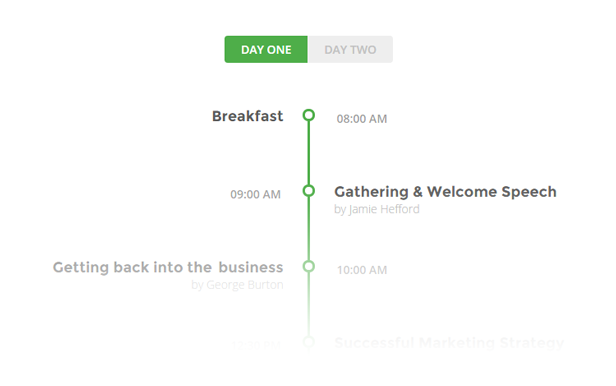
Task: Click speaker name by George Burton
Action: (x=237, y=285)
